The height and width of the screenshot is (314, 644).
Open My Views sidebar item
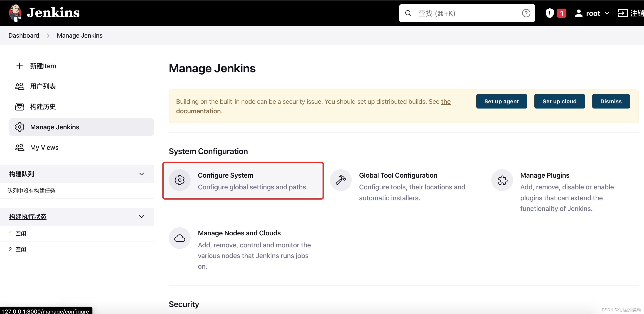pyautogui.click(x=44, y=147)
